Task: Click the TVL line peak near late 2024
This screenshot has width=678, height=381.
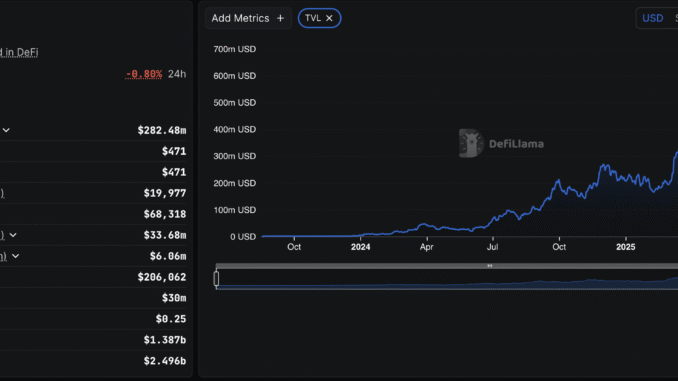Action: click(604, 166)
